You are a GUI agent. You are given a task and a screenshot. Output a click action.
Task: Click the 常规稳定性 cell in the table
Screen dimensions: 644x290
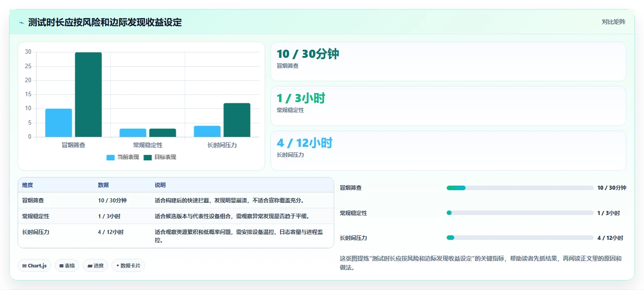[36, 216]
